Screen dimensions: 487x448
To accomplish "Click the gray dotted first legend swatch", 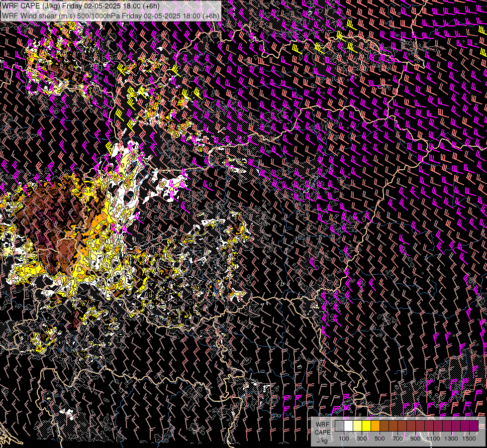I will pyautogui.click(x=339, y=426).
